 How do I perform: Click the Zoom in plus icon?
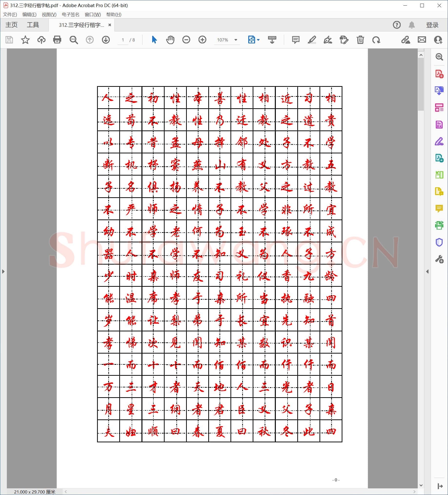pyautogui.click(x=202, y=40)
